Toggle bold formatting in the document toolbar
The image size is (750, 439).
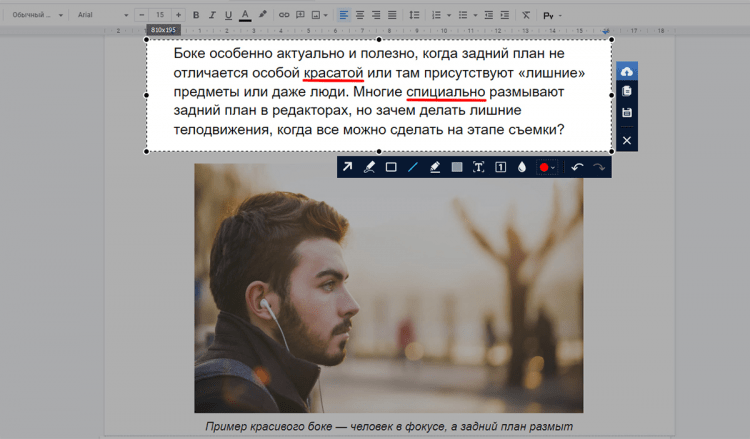tap(196, 15)
